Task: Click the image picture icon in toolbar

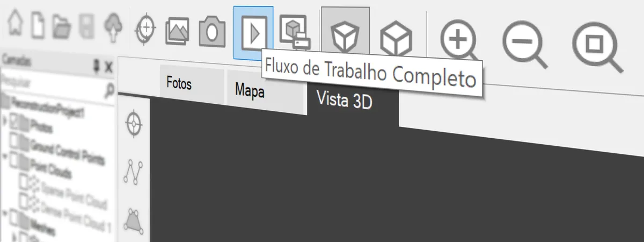Action: click(177, 31)
